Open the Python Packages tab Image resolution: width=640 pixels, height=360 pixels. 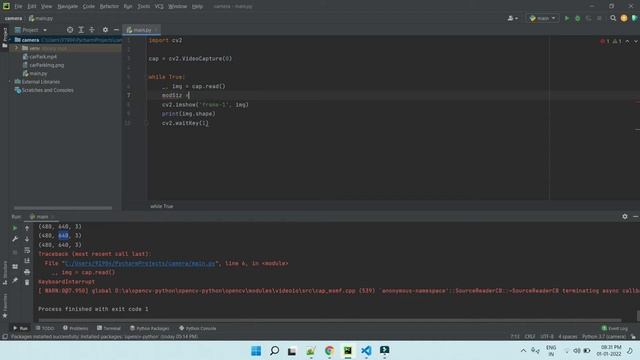pos(149,328)
